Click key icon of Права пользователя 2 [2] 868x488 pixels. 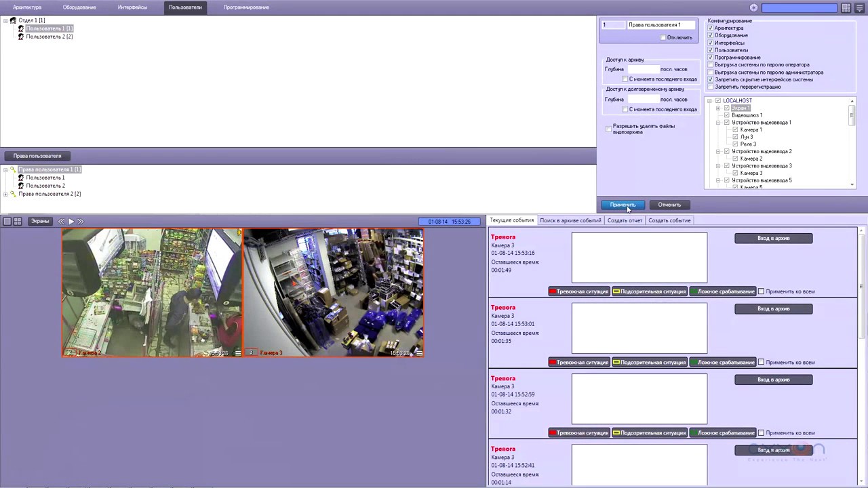pyautogui.click(x=13, y=194)
